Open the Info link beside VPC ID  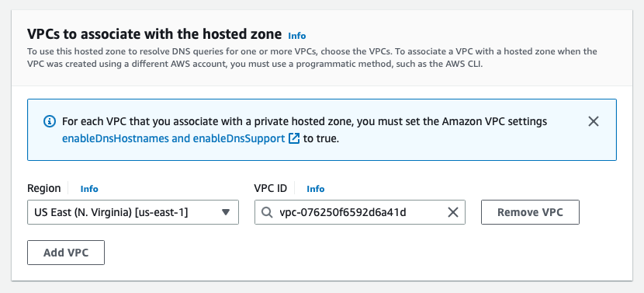click(x=316, y=189)
